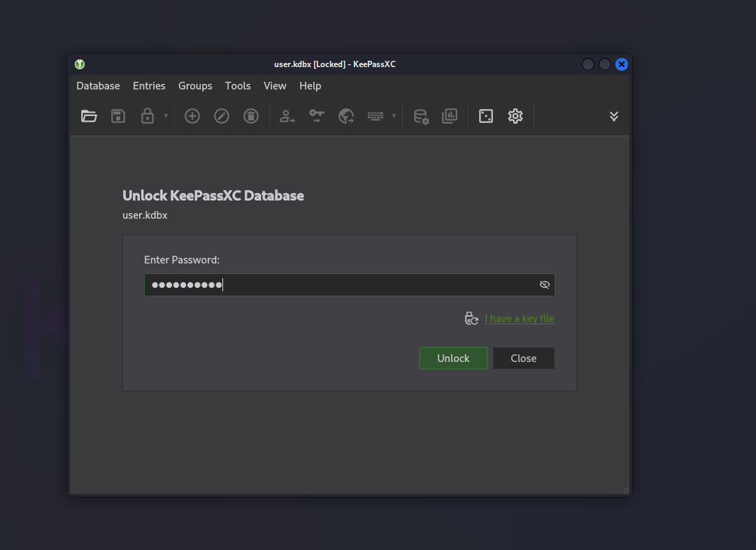Expand toolbar overflow double chevron

614,116
